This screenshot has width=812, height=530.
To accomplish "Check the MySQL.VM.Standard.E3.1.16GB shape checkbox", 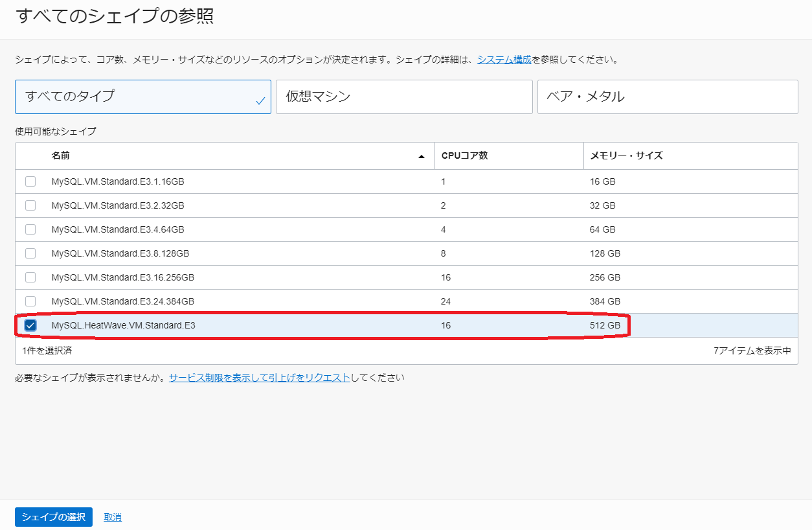I will pos(30,181).
